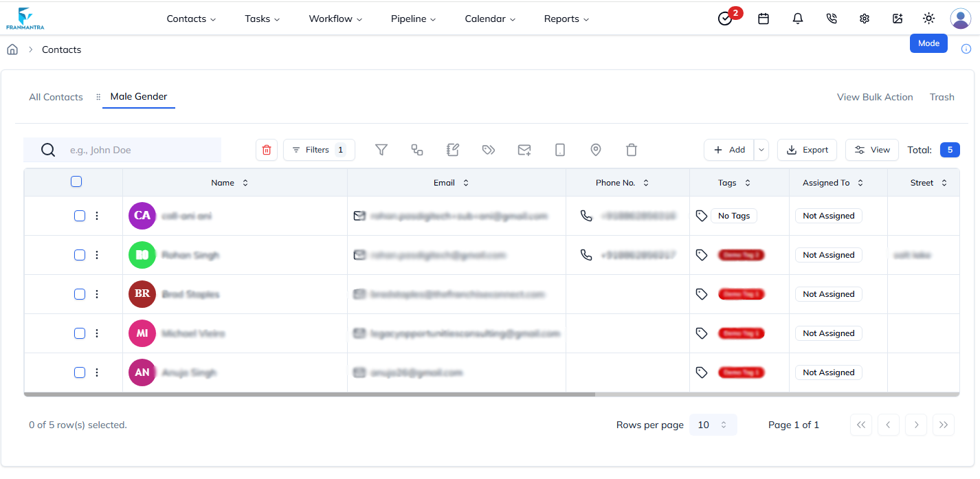Open the Rows per page selector
This screenshot has height=479, width=980.
(x=713, y=425)
